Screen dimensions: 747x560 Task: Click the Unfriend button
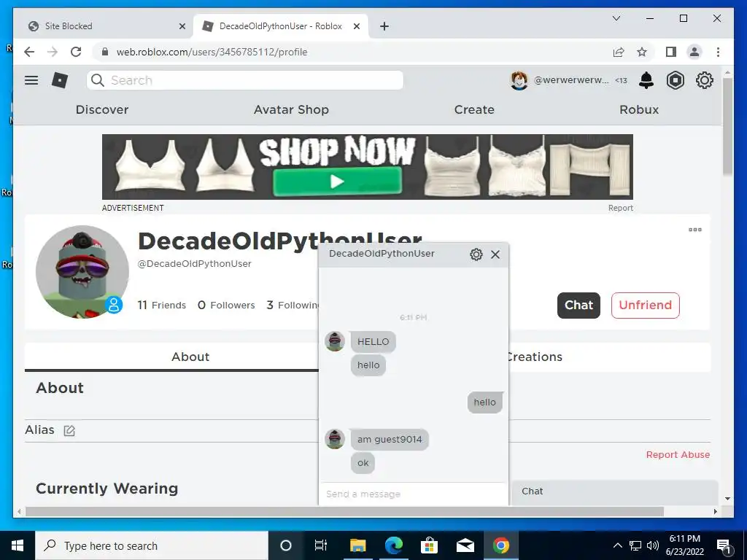tap(645, 306)
